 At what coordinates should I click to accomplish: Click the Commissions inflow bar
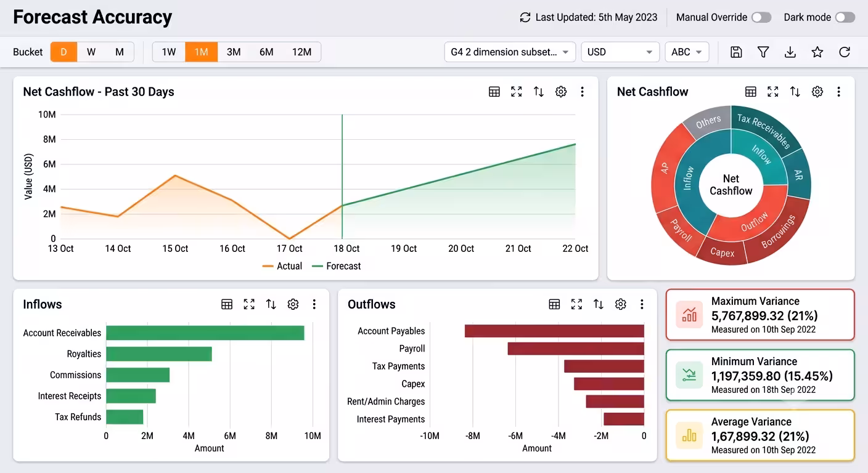coord(138,375)
